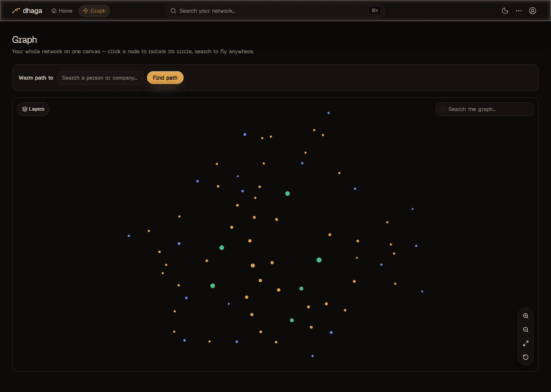Reset the graph view with rotate icon
Screen dimensions: 551x392
point(526,357)
